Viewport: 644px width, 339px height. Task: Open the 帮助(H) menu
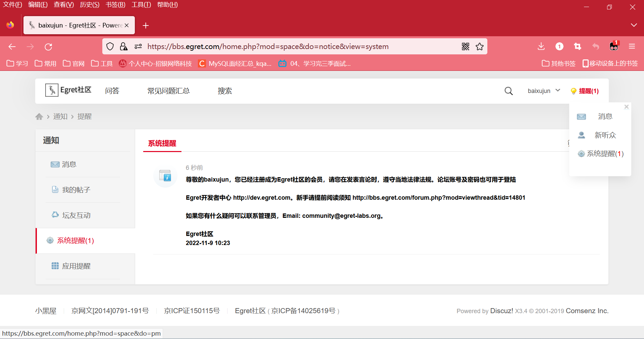point(167,5)
